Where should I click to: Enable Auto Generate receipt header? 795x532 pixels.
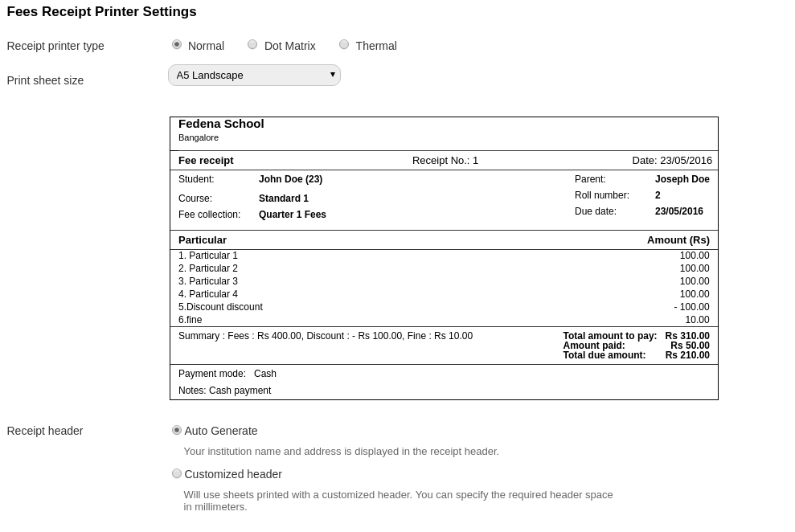pos(177,430)
